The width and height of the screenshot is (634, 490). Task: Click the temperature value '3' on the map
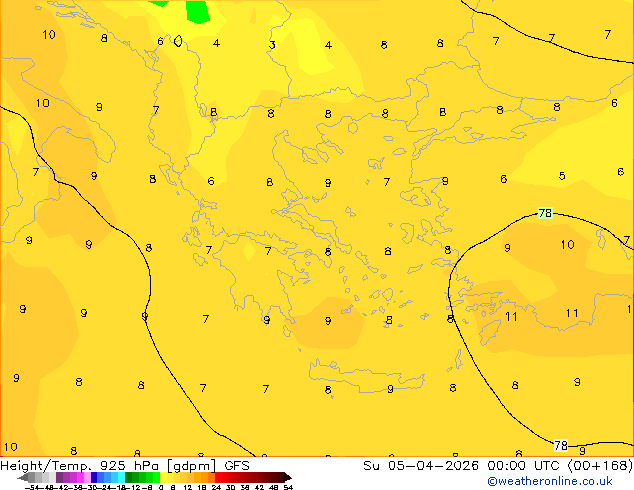[x=272, y=45]
